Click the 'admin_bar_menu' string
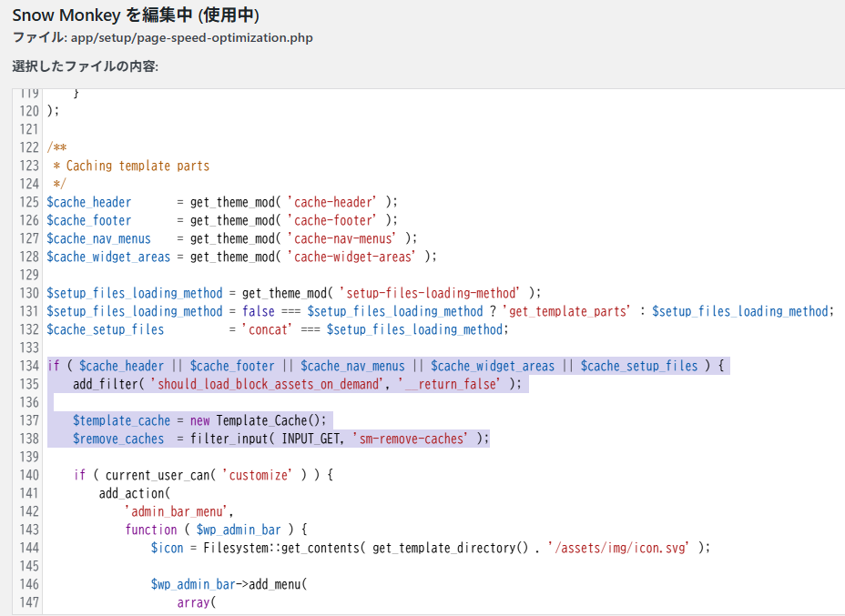 click(178, 511)
